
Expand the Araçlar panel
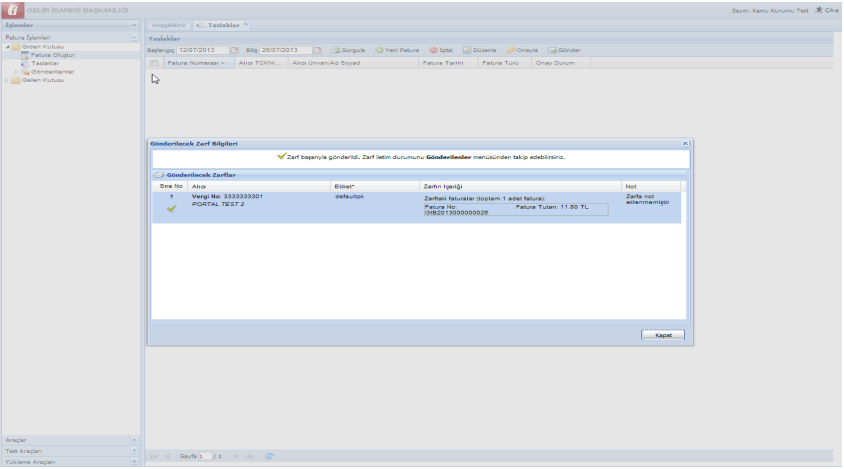(134, 440)
